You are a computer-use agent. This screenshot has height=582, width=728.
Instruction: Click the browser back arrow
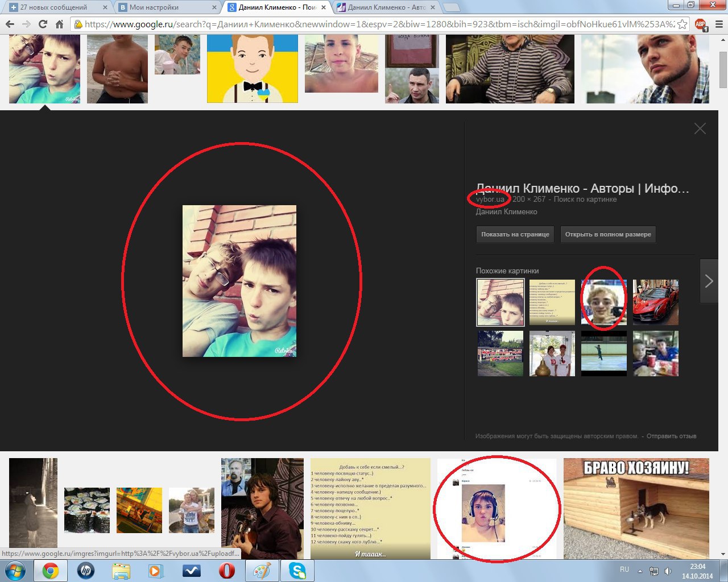(10, 24)
